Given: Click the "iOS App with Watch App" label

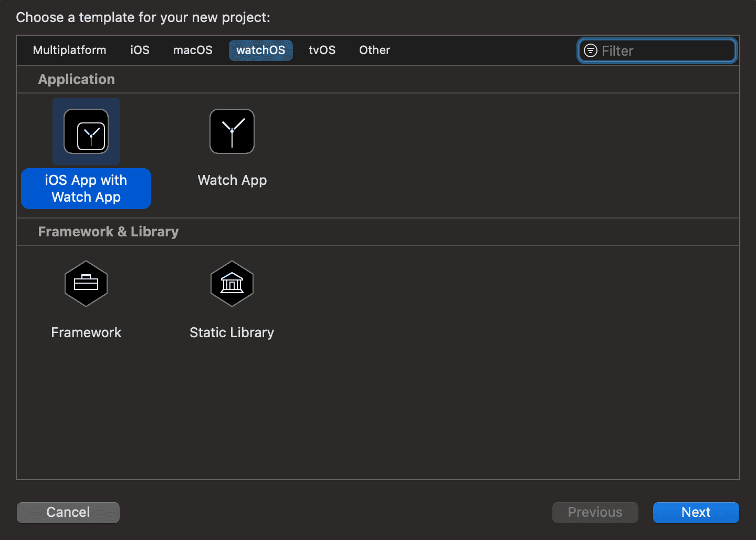Looking at the screenshot, I should pos(86,189).
